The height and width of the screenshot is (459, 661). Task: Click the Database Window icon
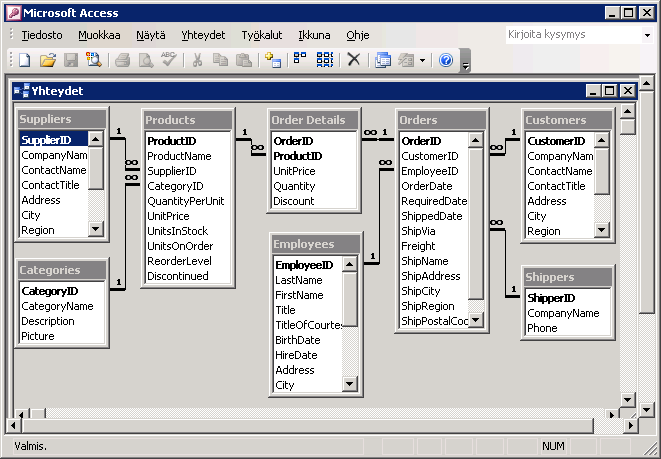click(383, 60)
